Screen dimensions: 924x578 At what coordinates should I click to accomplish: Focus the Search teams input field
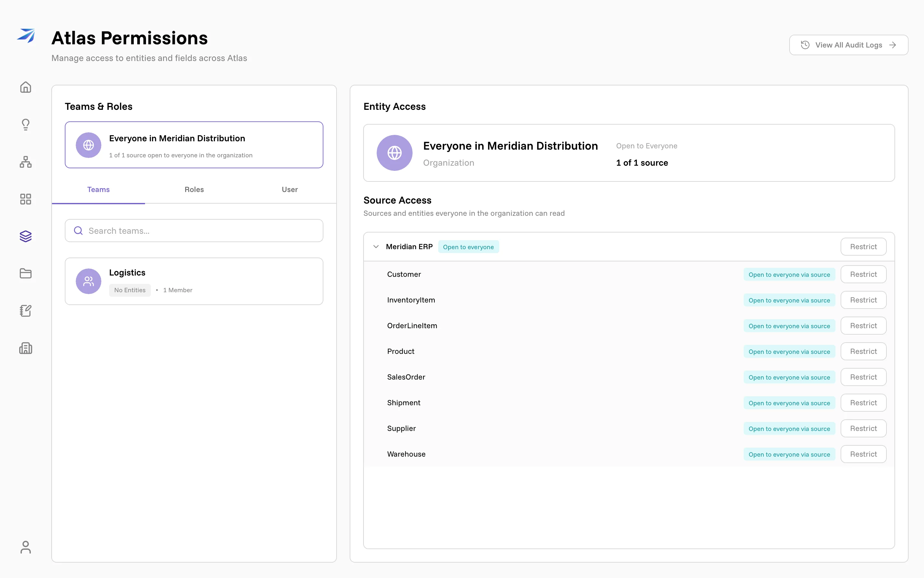pos(194,231)
